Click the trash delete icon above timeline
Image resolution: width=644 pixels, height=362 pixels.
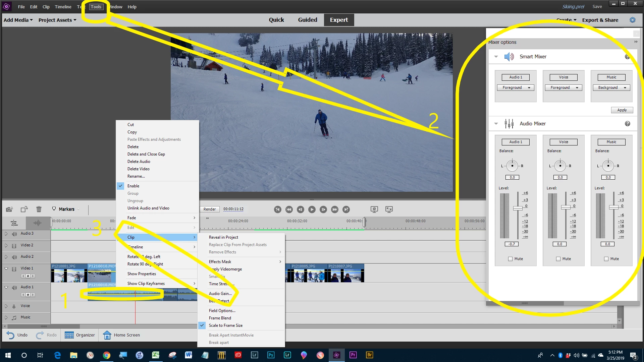[39, 209]
